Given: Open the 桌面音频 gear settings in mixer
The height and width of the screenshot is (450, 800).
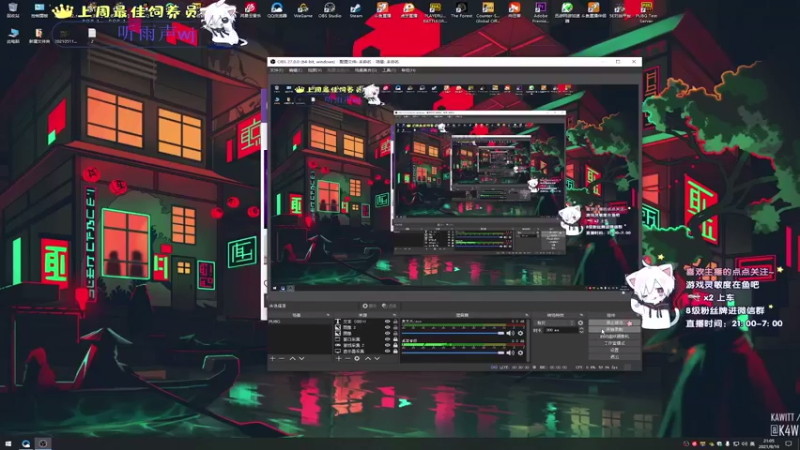Looking at the screenshot, I should (x=520, y=353).
